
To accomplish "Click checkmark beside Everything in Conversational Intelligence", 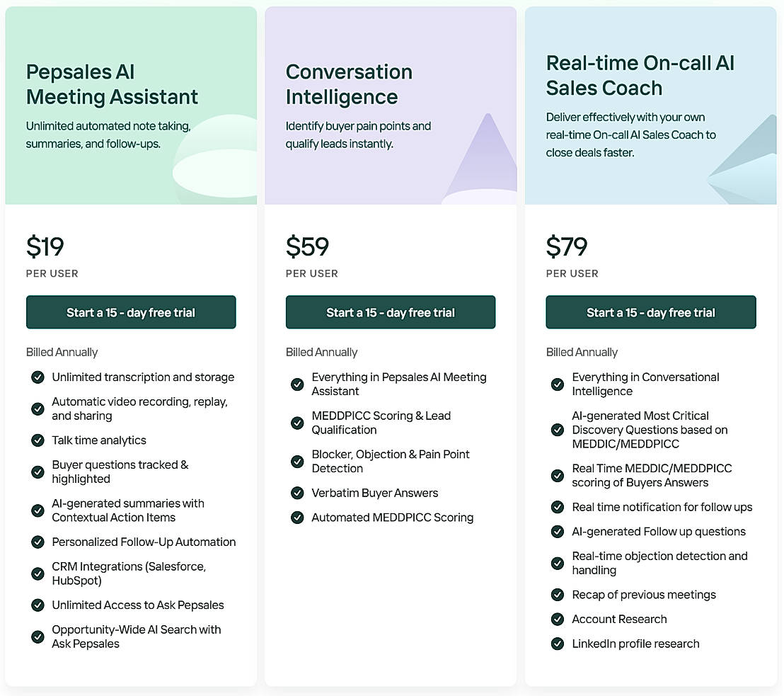I will pyautogui.click(x=558, y=384).
